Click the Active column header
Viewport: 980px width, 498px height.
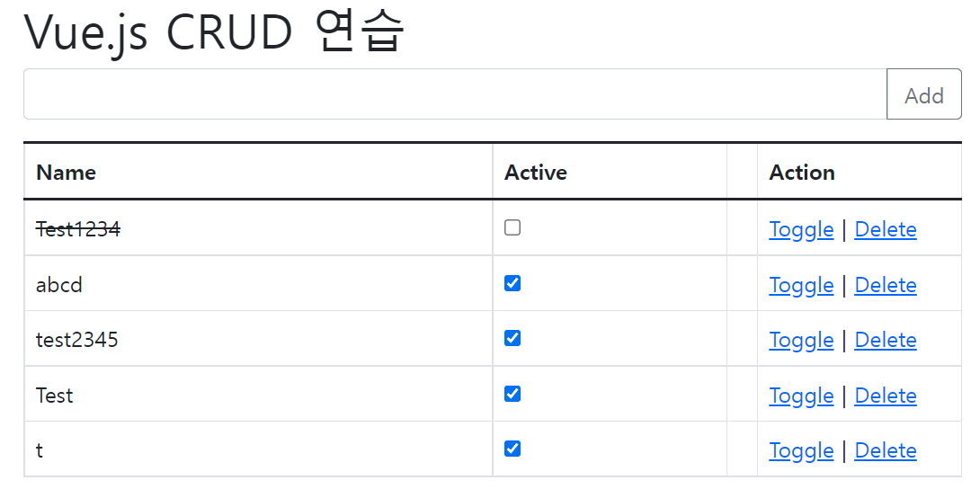[536, 173]
